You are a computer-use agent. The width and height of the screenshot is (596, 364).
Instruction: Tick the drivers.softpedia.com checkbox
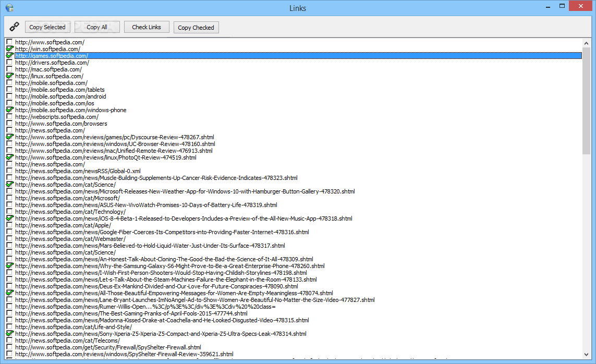9,62
